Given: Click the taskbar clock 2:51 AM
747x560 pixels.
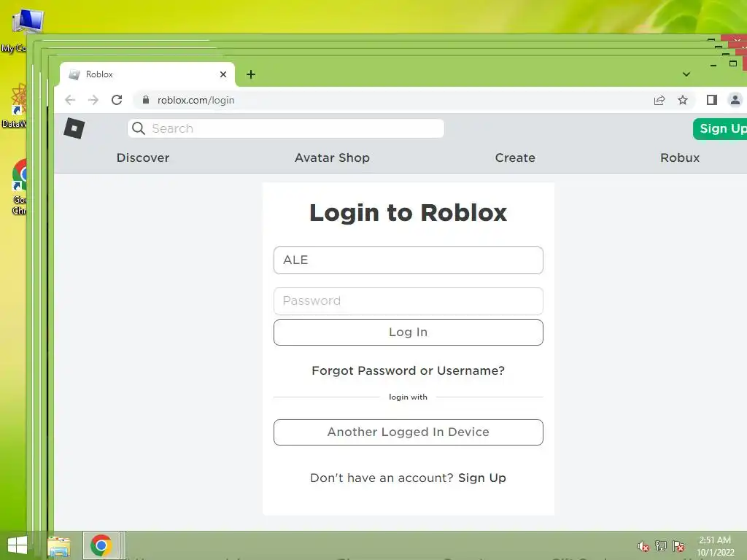Looking at the screenshot, I should 715,540.
